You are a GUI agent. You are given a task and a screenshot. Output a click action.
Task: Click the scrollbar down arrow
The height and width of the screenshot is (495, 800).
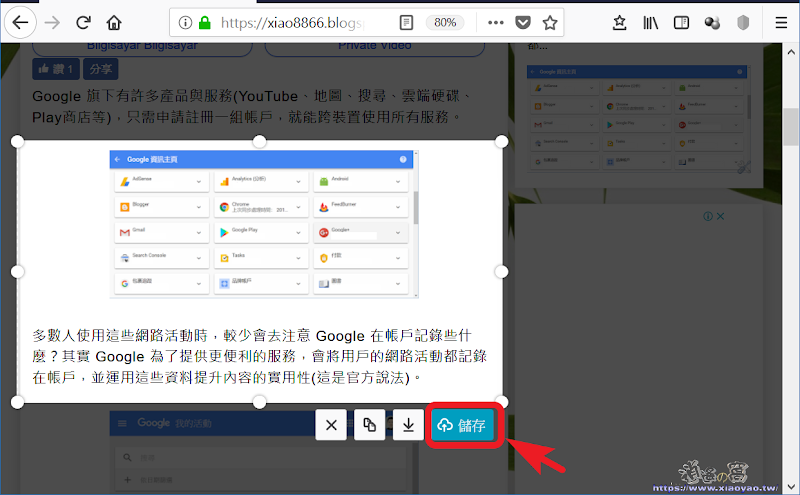791,487
